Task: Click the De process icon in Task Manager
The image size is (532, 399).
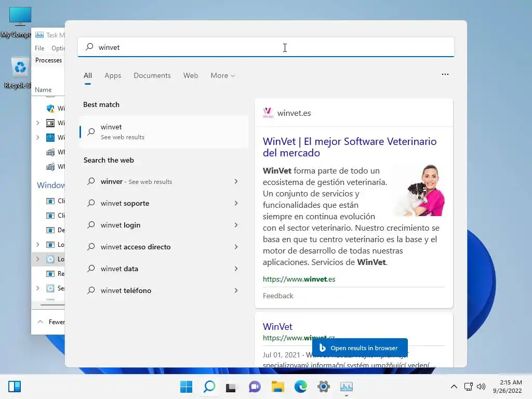Action: pos(50,230)
